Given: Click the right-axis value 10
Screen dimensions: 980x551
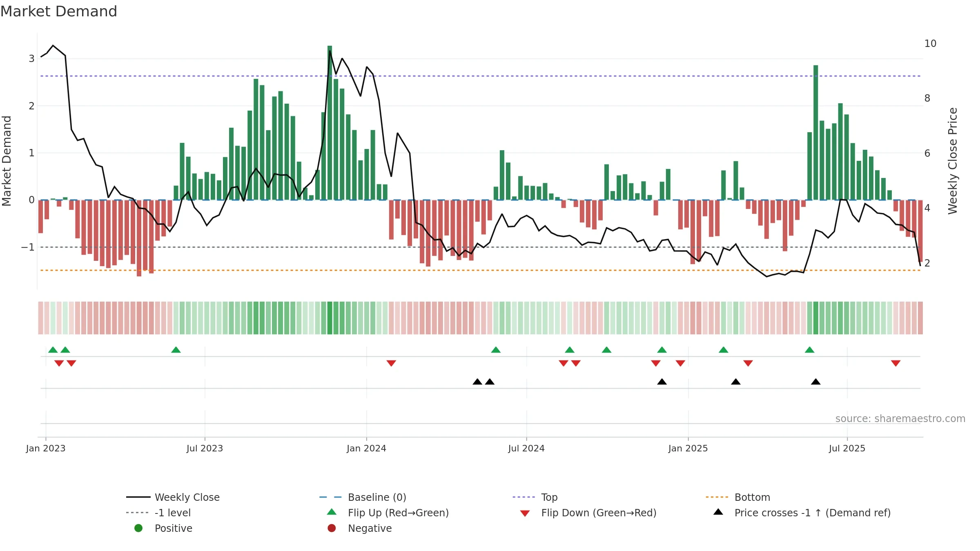Looking at the screenshot, I should pos(930,44).
